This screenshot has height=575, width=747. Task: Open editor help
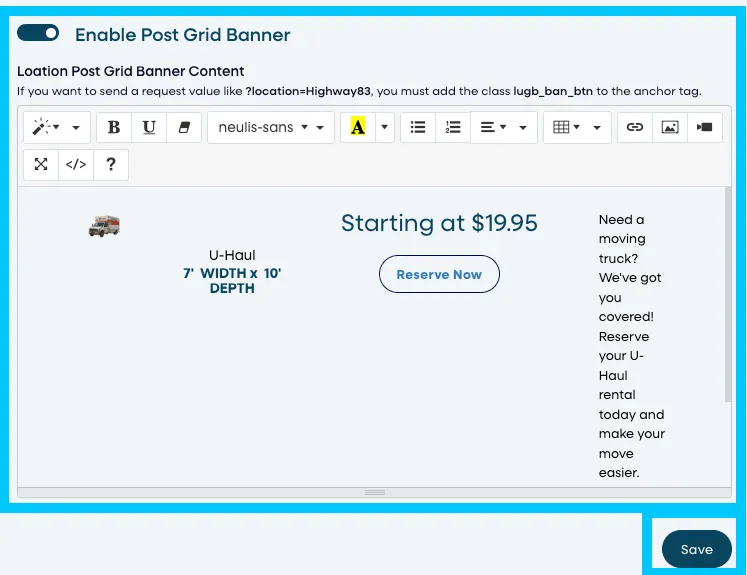point(111,164)
